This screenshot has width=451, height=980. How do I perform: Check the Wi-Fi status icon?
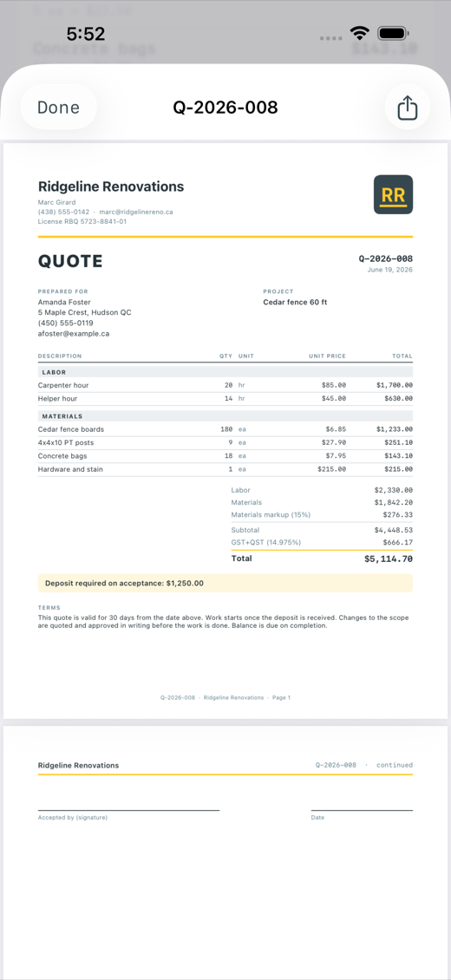click(x=360, y=33)
